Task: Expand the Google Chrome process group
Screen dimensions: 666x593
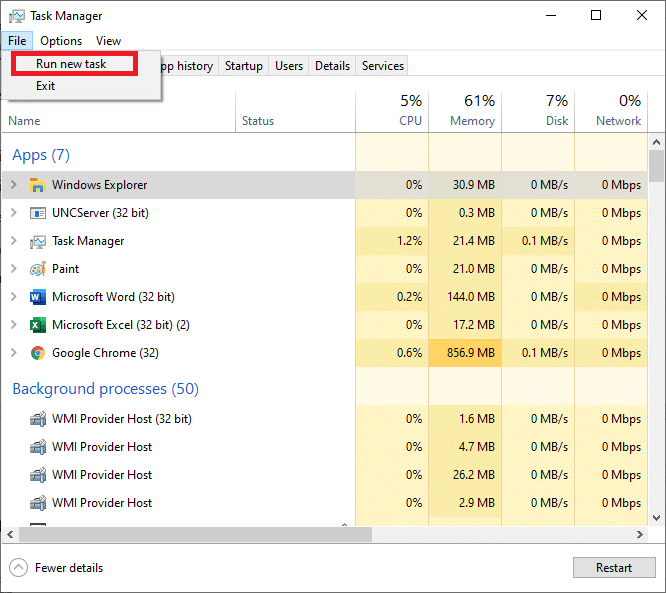Action: (x=14, y=353)
